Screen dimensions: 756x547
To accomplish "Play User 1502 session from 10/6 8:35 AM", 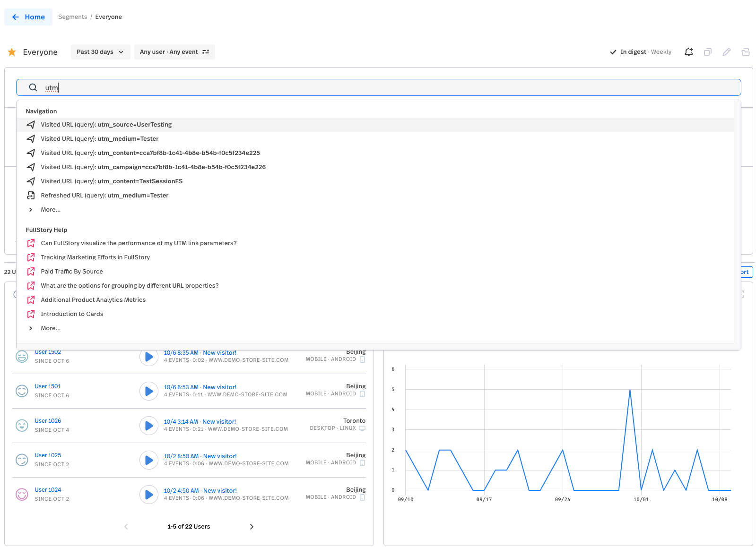I will tap(149, 357).
